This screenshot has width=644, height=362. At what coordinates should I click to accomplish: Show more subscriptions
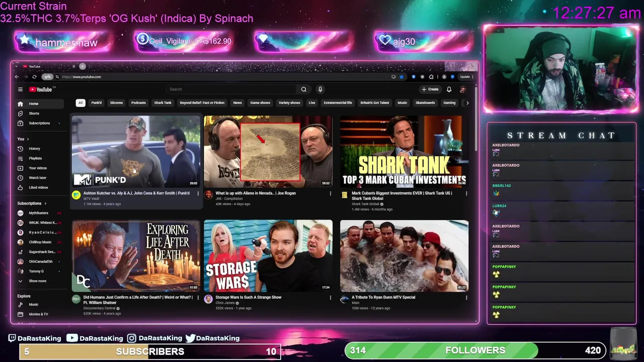(x=40, y=281)
